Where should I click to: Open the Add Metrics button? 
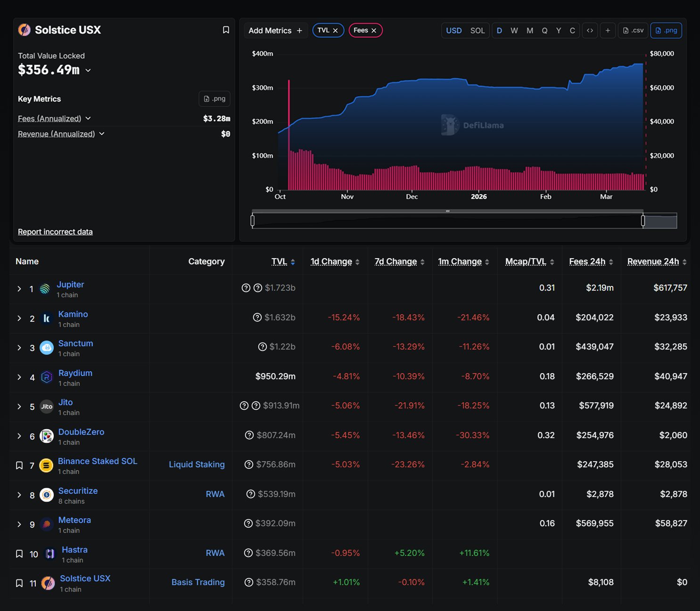pyautogui.click(x=275, y=31)
